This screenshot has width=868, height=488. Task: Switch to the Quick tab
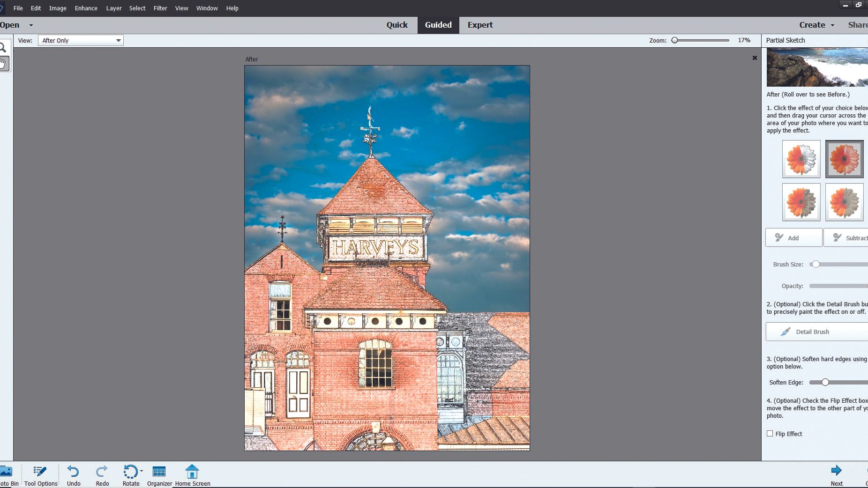[397, 25]
